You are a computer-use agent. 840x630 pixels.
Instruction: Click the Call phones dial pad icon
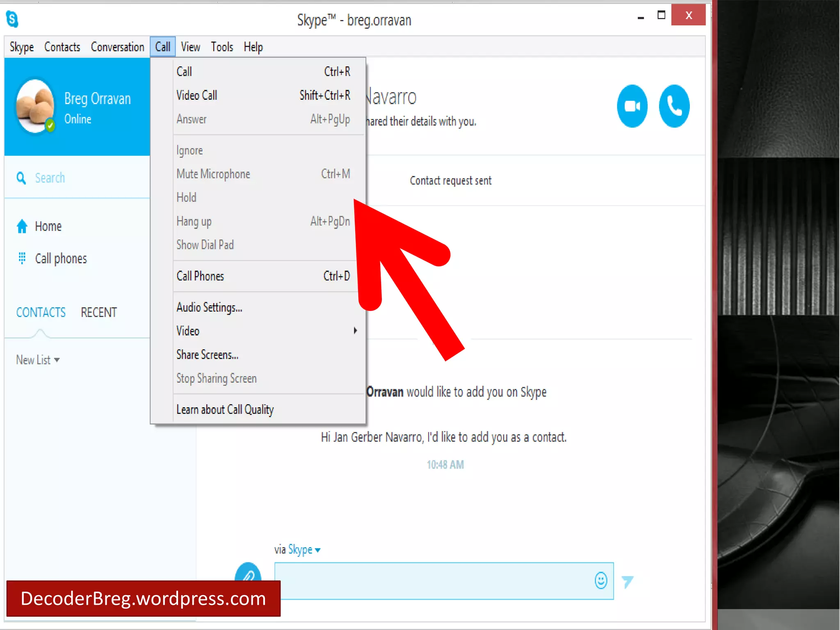(x=22, y=258)
